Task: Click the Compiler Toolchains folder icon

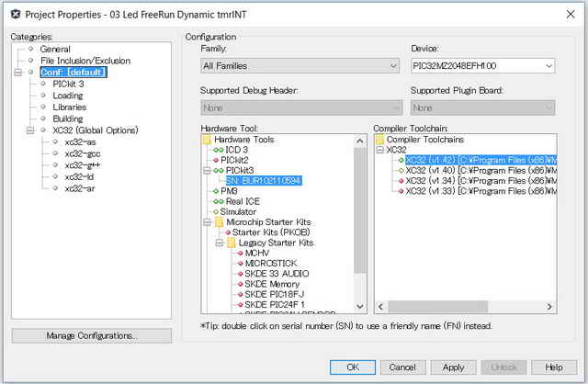Action: pos(379,140)
